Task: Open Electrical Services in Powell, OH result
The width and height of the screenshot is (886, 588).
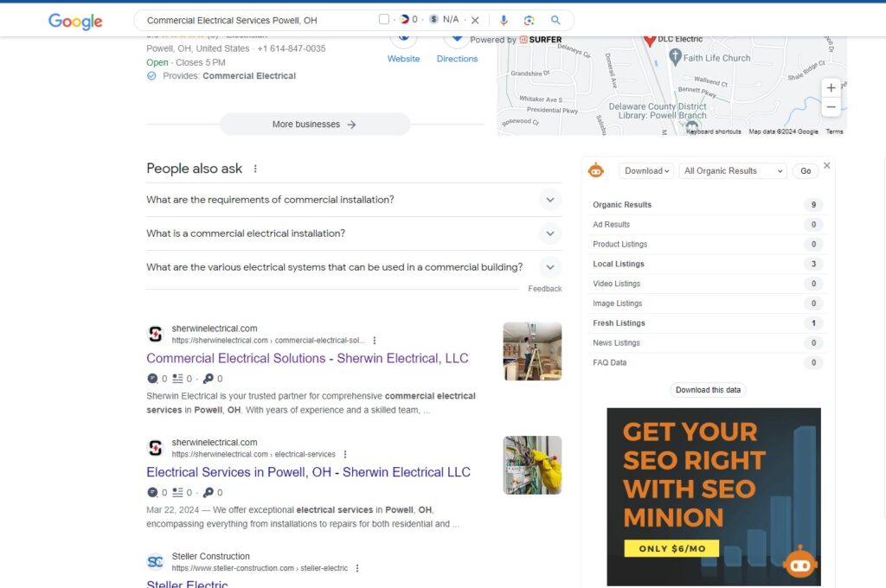Action: [x=308, y=472]
